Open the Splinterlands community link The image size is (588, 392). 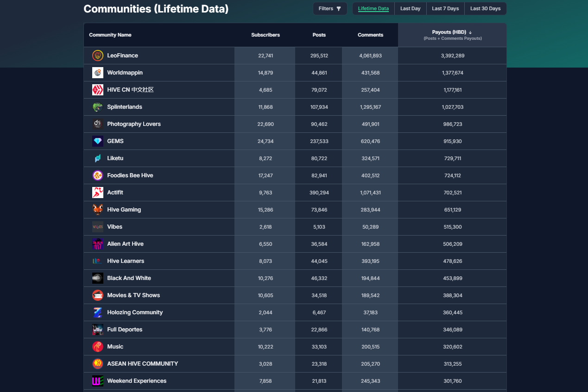pos(125,107)
